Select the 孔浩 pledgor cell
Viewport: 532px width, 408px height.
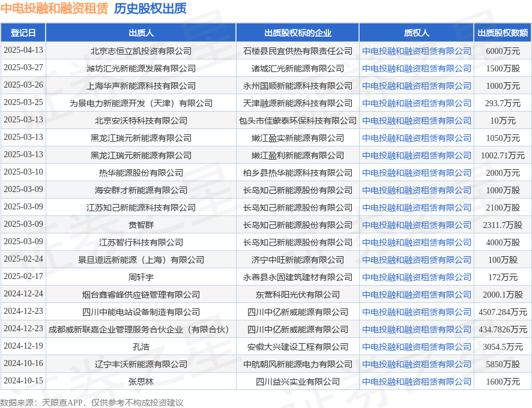click(141, 347)
